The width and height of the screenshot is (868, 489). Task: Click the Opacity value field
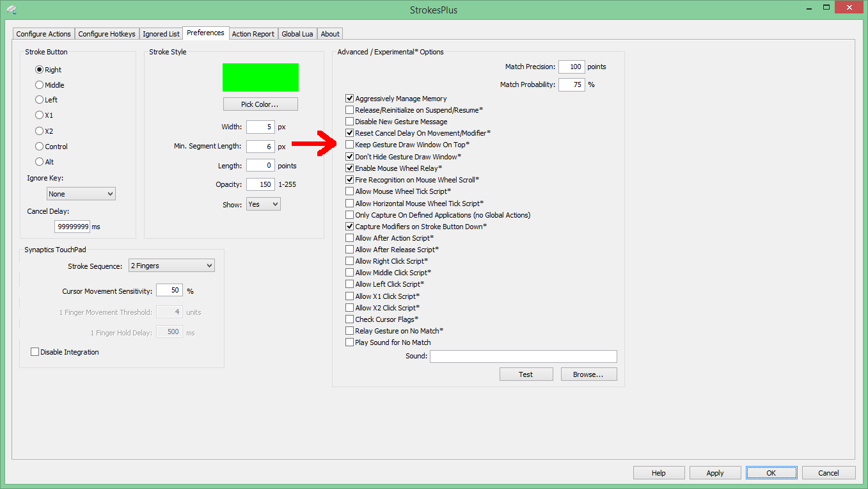pyautogui.click(x=260, y=184)
